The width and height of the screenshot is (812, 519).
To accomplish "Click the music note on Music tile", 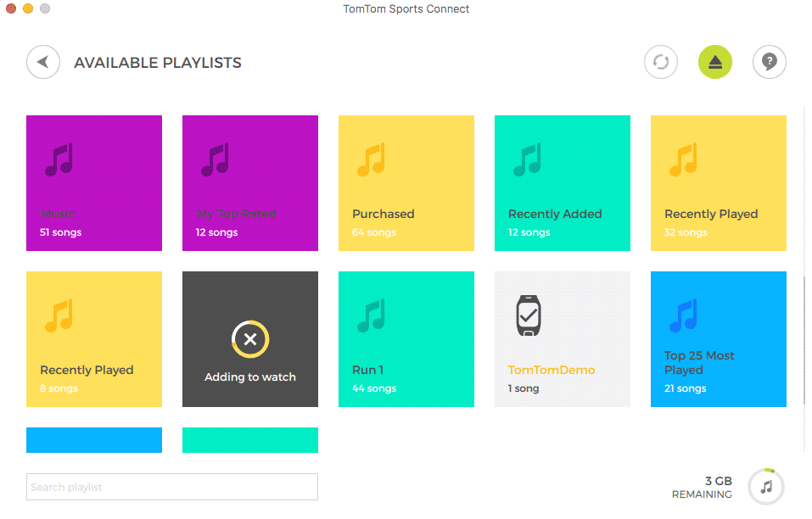I will click(59, 159).
